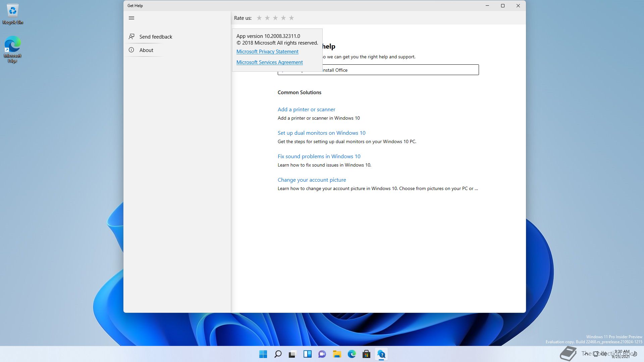
Task: Open Widgets from the taskbar
Action: 308,354
